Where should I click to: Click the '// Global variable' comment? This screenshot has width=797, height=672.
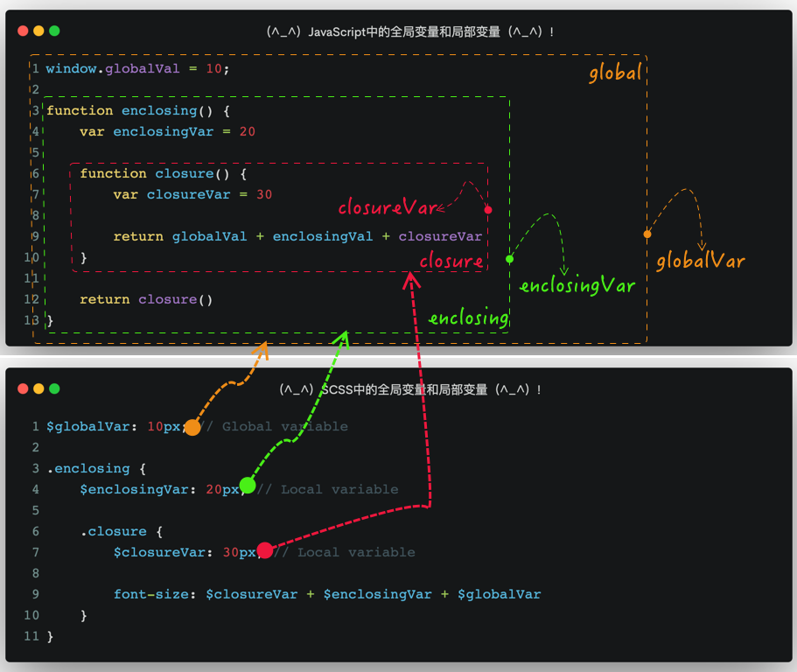coord(275,426)
